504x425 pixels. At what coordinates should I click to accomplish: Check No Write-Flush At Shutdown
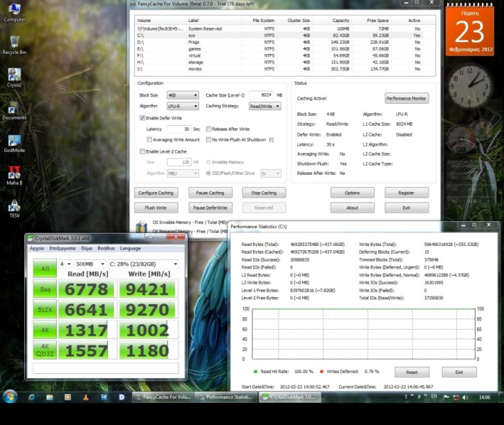pos(209,140)
